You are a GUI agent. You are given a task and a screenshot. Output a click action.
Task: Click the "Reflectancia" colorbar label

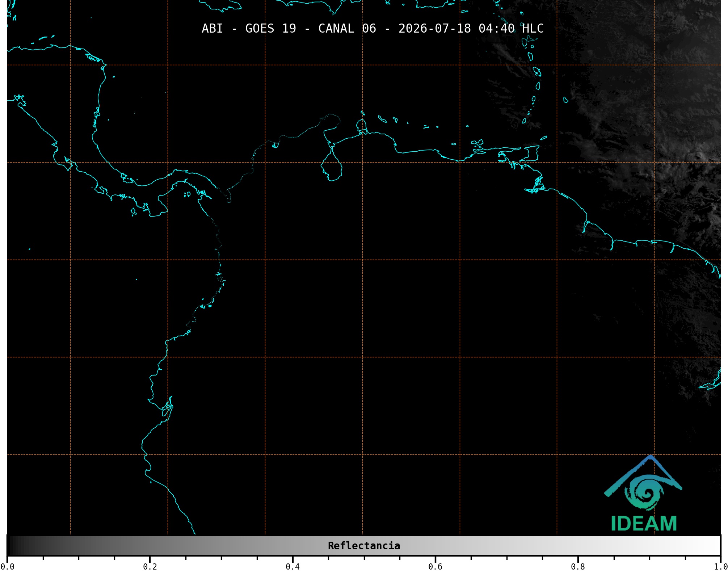point(364,546)
